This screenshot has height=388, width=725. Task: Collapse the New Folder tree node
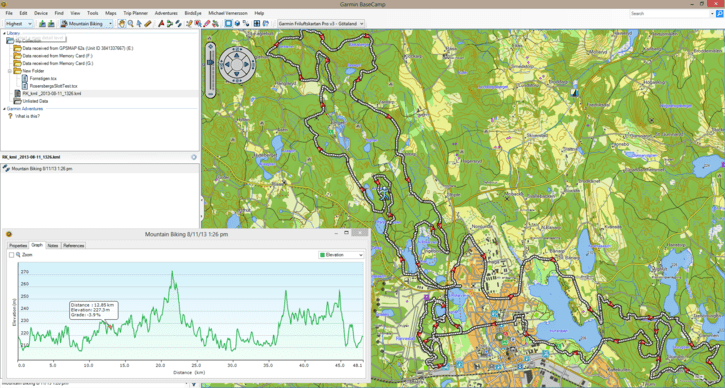10,71
